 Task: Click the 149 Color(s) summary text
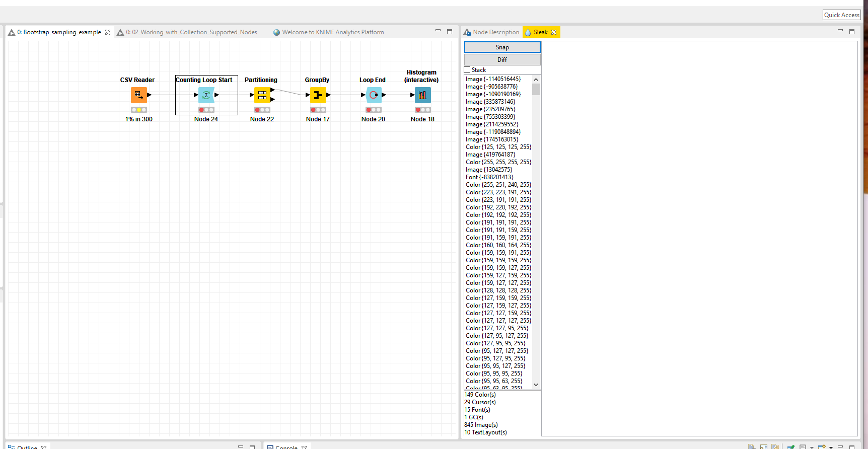pos(480,395)
